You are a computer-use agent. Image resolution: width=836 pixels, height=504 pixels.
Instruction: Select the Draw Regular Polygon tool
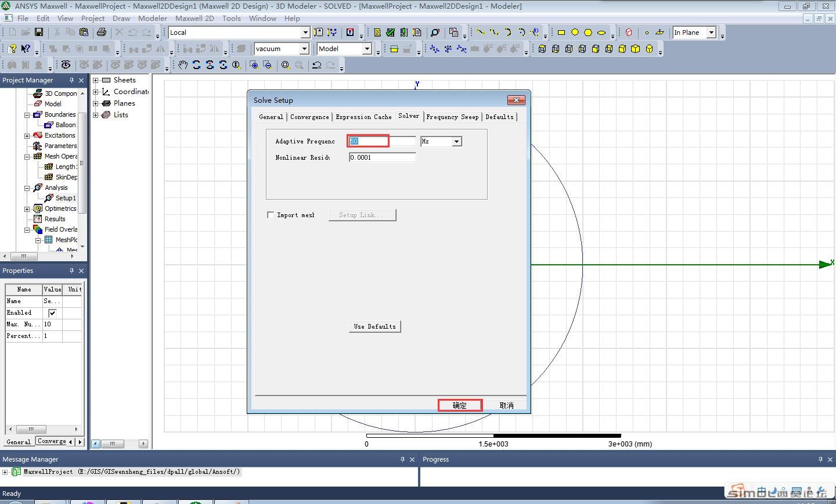click(588, 32)
